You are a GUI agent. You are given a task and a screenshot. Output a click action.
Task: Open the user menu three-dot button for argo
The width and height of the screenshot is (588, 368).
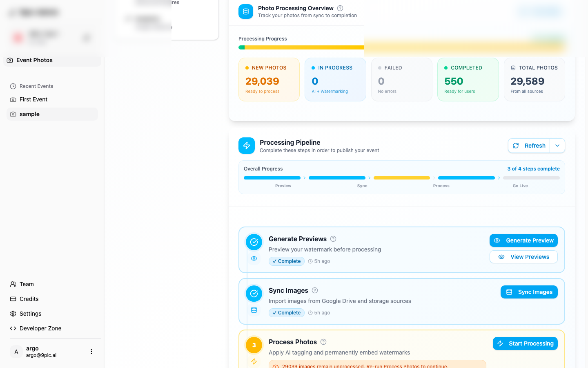click(91, 352)
